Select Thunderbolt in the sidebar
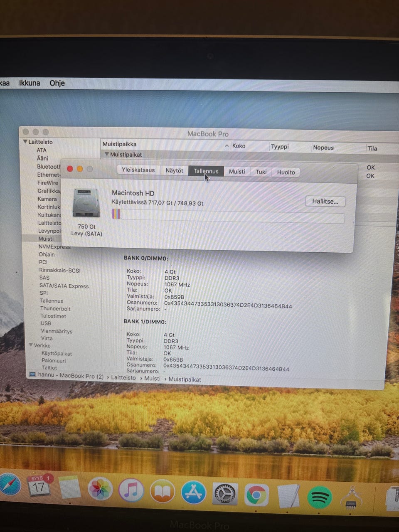 tap(55, 308)
